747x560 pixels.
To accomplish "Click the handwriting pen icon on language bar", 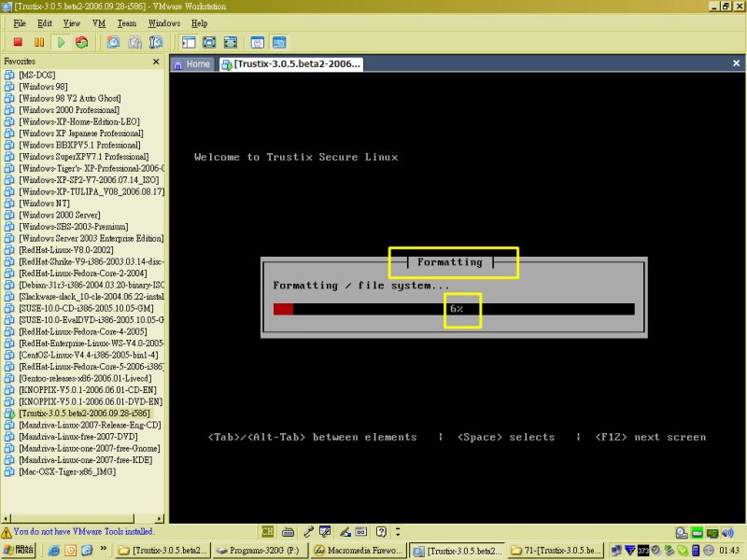I will coord(345,531).
